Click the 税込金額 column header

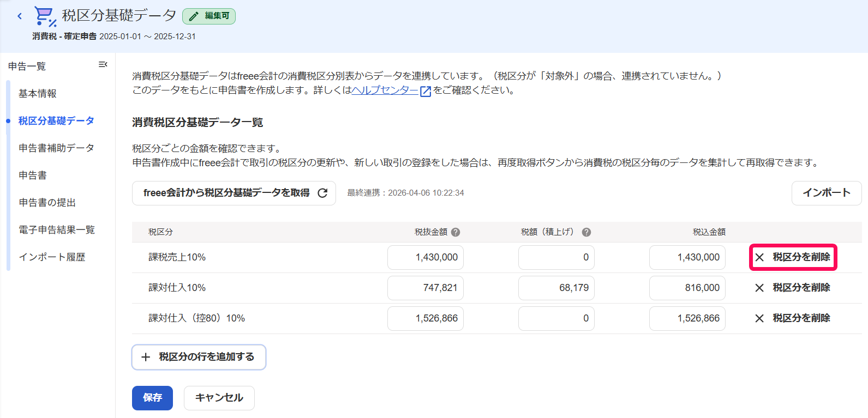point(709,232)
